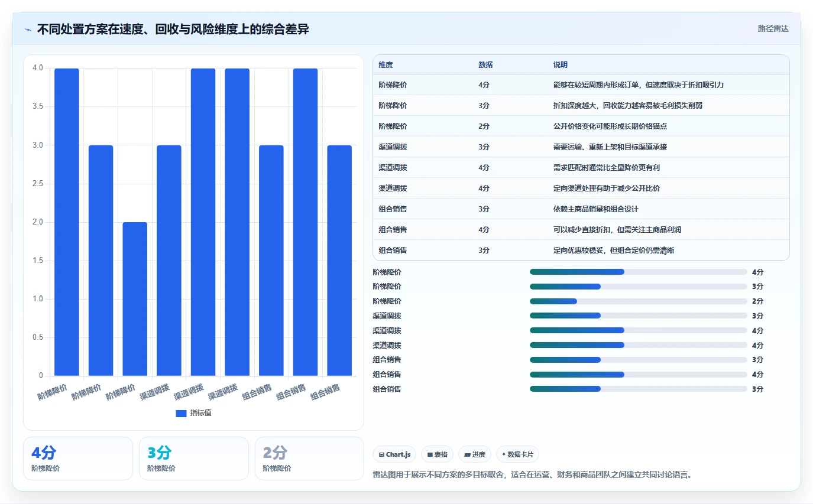The width and height of the screenshot is (813, 504).
Task: Select the Chart.js tag chip
Action: tap(394, 454)
